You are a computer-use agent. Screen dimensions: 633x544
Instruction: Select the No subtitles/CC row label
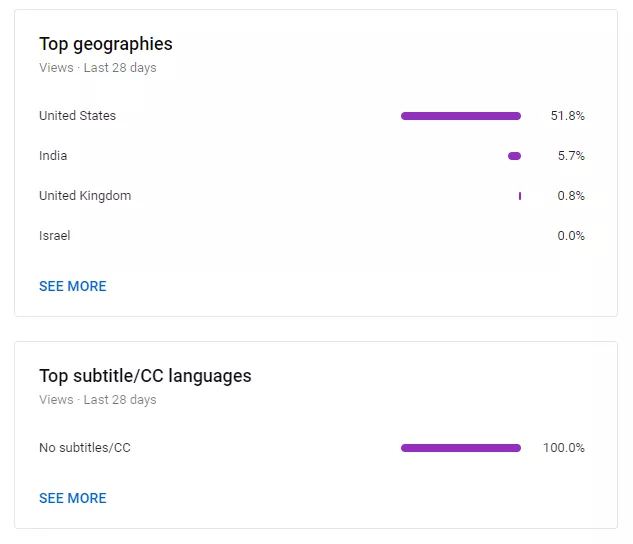[85, 448]
